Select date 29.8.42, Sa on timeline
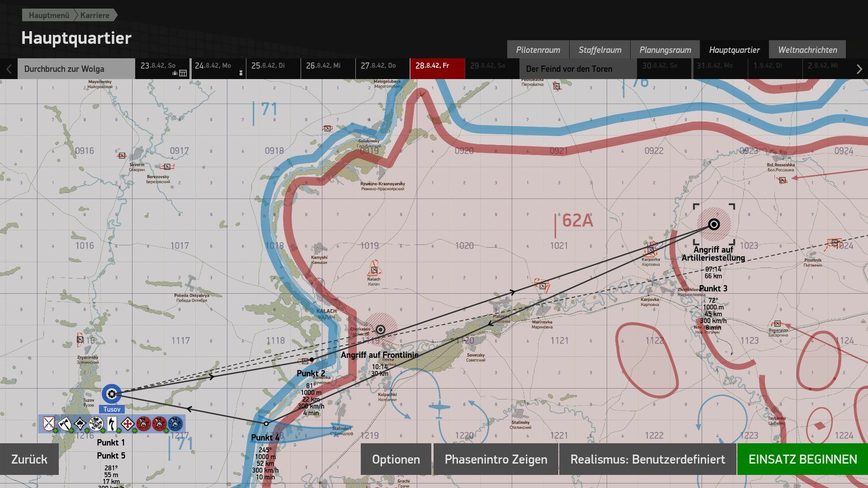 click(x=492, y=69)
